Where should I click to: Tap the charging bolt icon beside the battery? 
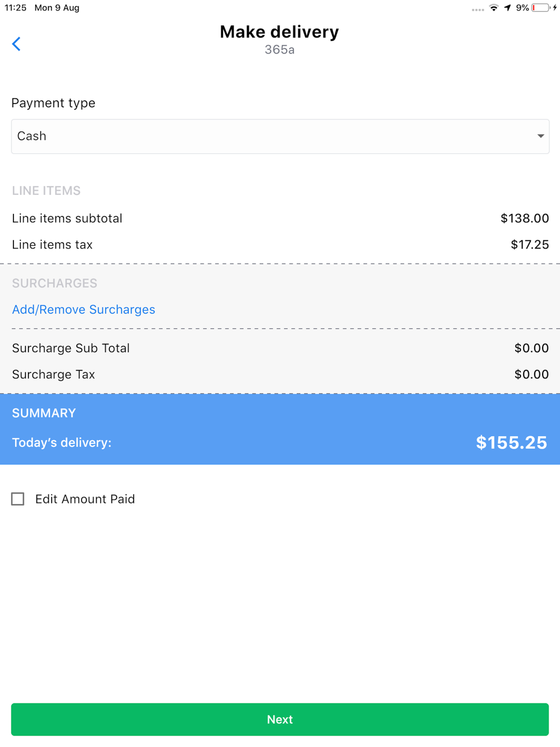coord(555,8)
